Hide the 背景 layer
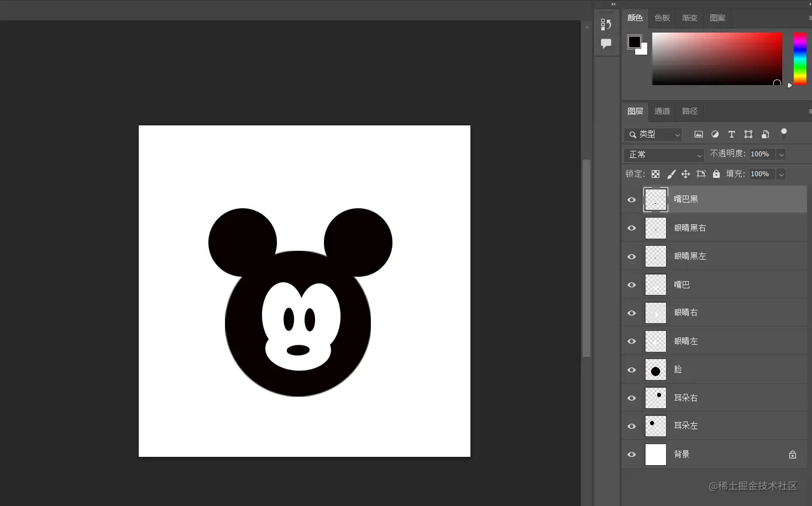The height and width of the screenshot is (506, 812). point(631,455)
